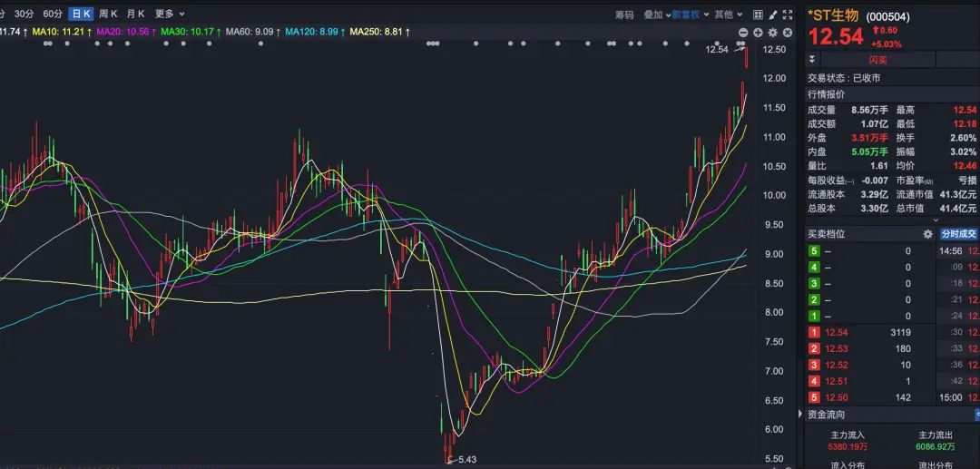Click the fullscreen expand chart icon
Screen dimensions: 980x469
click(788, 15)
